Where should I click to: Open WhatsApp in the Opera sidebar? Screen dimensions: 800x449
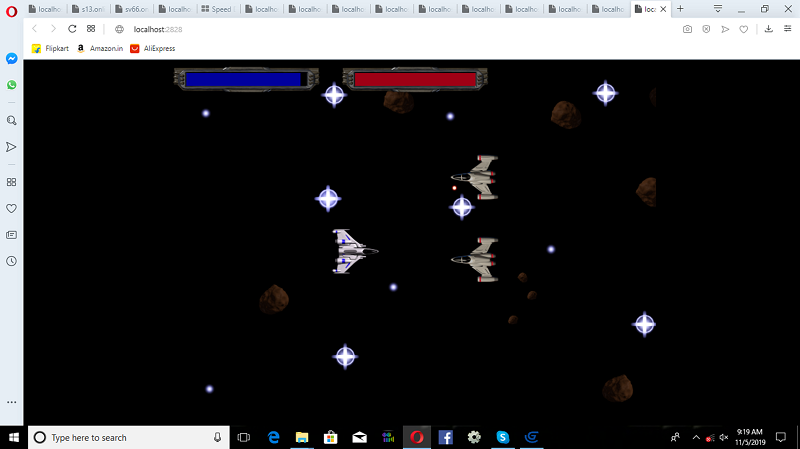(11, 85)
